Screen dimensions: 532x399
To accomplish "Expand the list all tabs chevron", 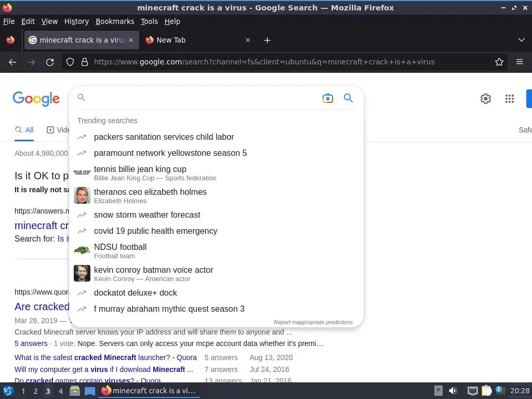I will point(522,40).
